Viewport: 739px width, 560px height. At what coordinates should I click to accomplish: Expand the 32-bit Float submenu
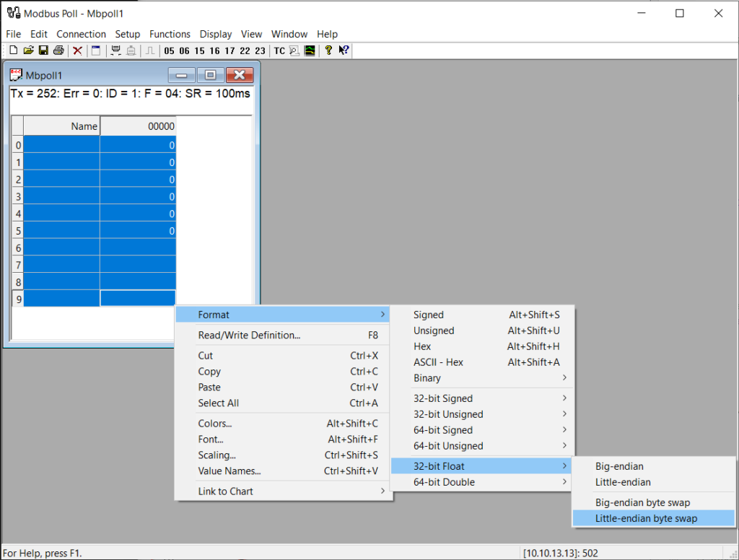point(481,466)
